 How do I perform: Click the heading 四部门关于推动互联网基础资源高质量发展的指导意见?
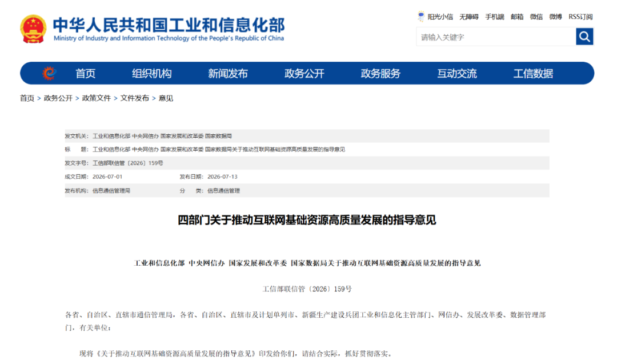pyautogui.click(x=307, y=220)
